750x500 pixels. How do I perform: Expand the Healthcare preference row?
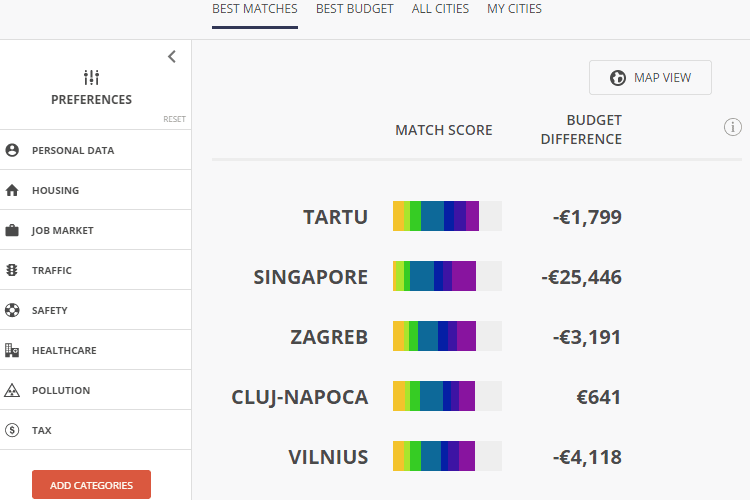tap(96, 350)
